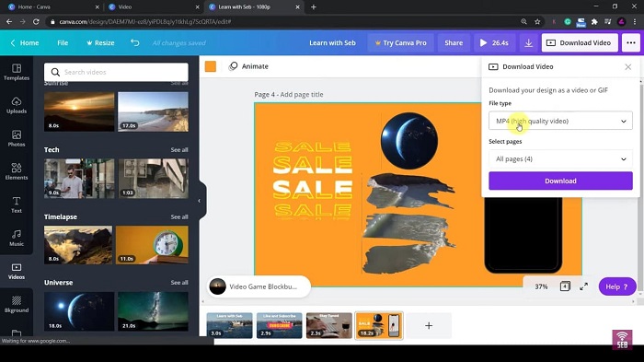This screenshot has height=362, width=644.
Task: Expand the File type dropdown
Action: click(x=560, y=121)
